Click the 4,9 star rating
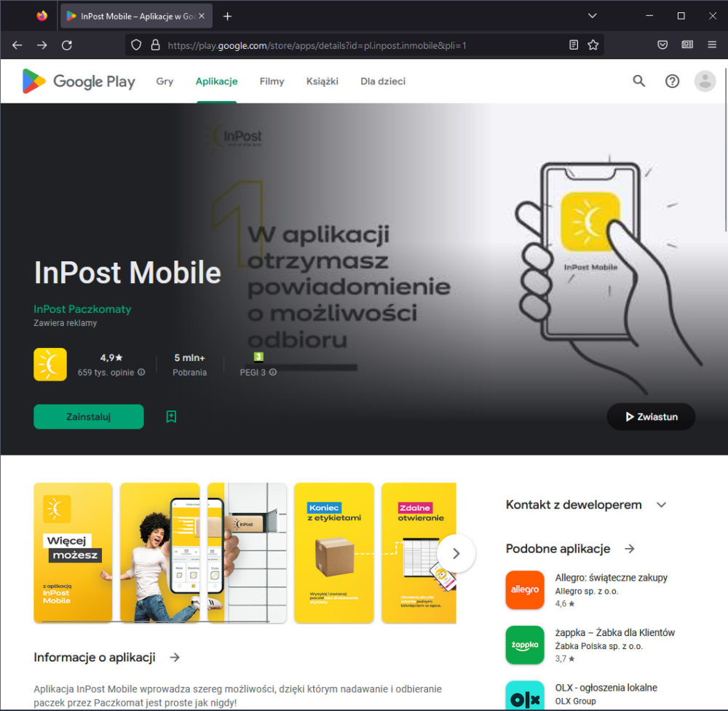The image size is (728, 711). (111, 358)
